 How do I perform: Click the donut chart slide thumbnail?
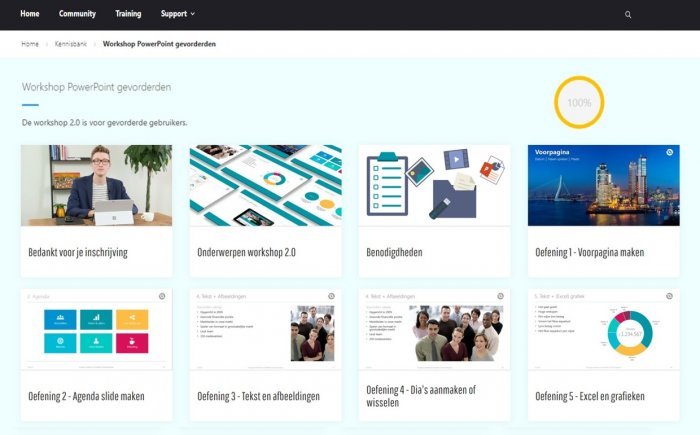(603, 330)
